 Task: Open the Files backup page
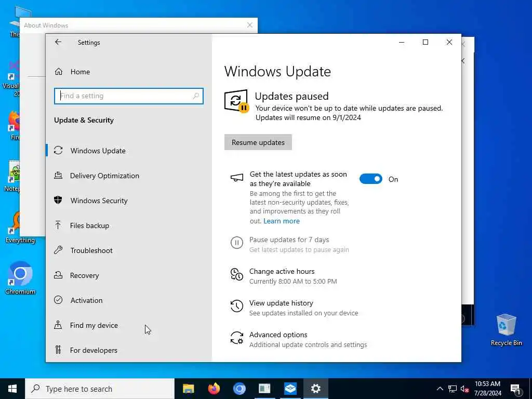[129, 225]
